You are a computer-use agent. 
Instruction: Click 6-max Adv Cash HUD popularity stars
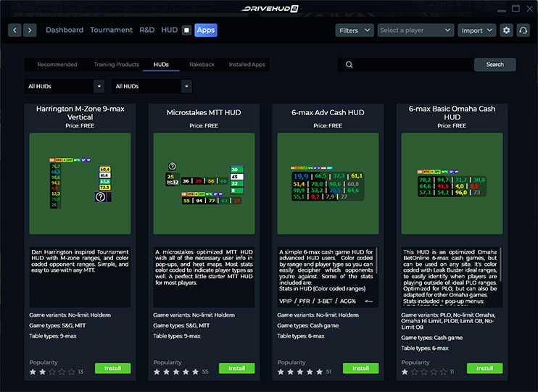300,372
